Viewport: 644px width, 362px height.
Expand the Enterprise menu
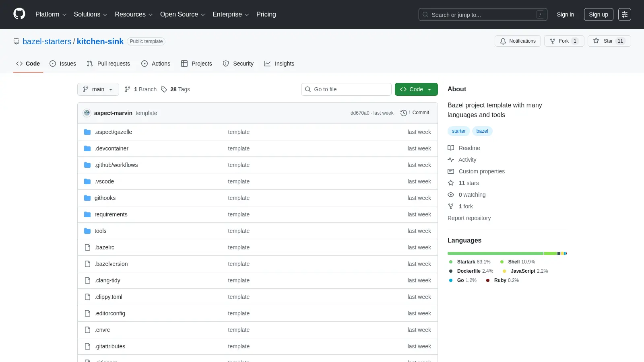point(231,14)
